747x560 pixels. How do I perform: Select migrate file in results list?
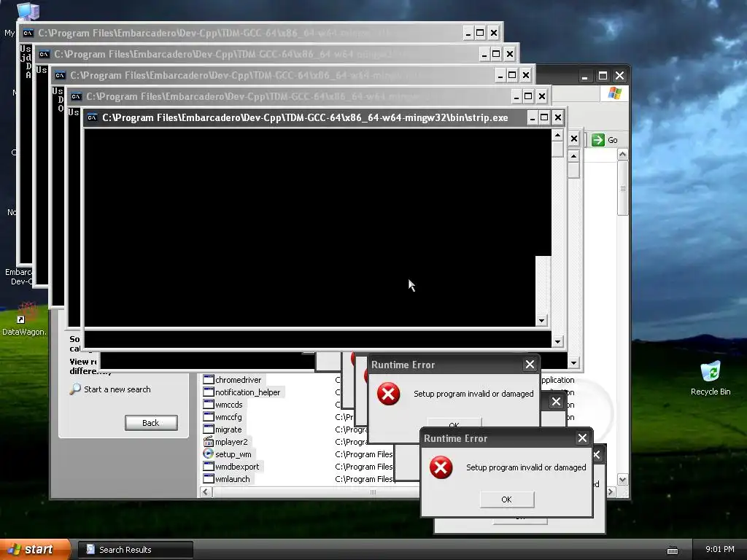(228, 429)
